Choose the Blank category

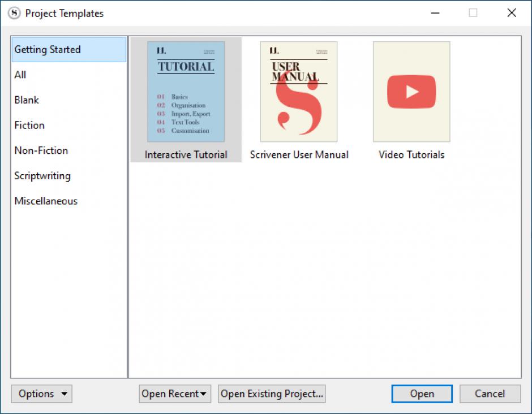pos(27,100)
